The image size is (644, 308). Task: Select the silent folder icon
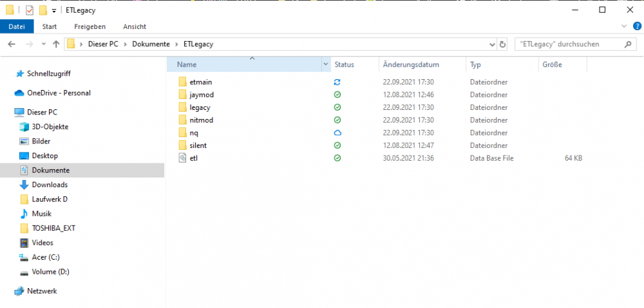coord(183,145)
